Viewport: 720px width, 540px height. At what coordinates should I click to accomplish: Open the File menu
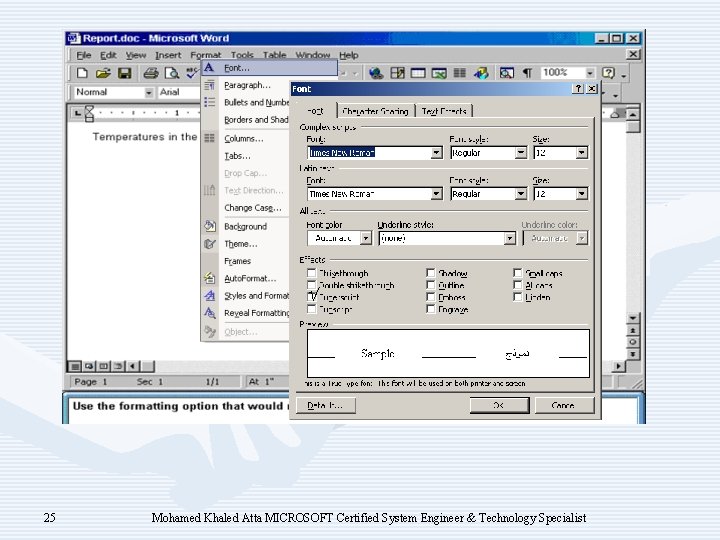tap(84, 55)
